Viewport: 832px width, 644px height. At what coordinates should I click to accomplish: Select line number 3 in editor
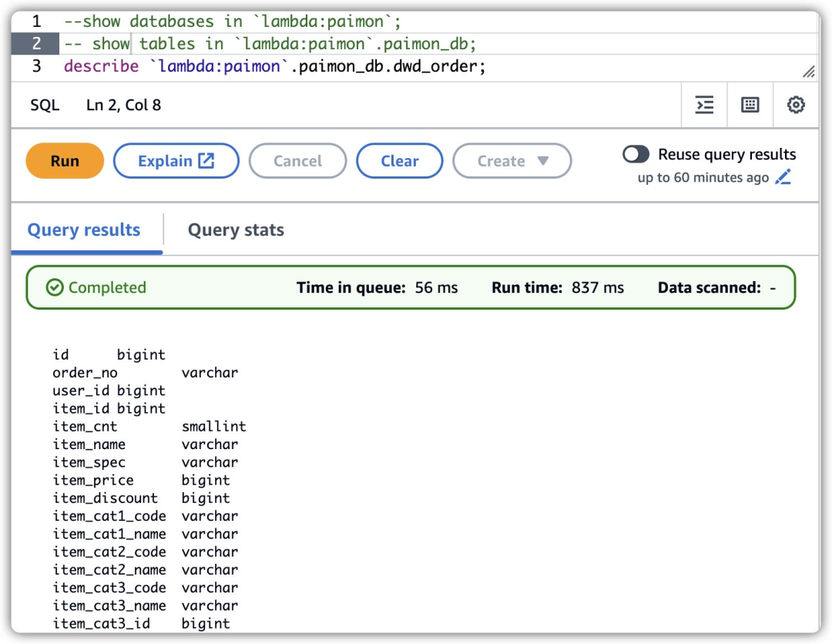click(x=37, y=66)
